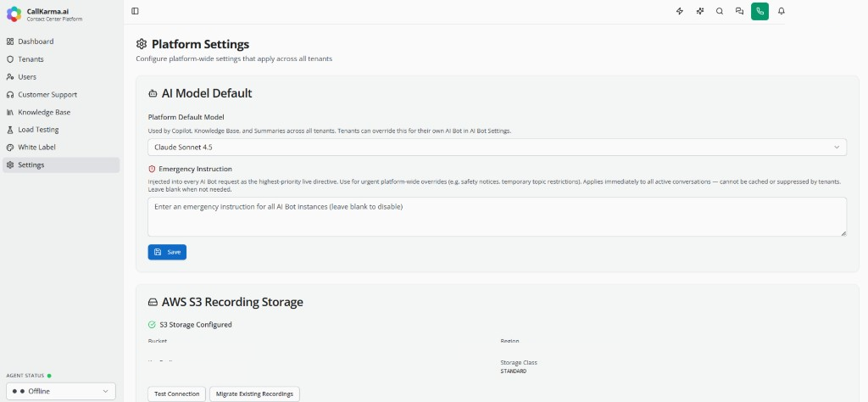Click the Emergency Instruction shield icon

(152, 169)
